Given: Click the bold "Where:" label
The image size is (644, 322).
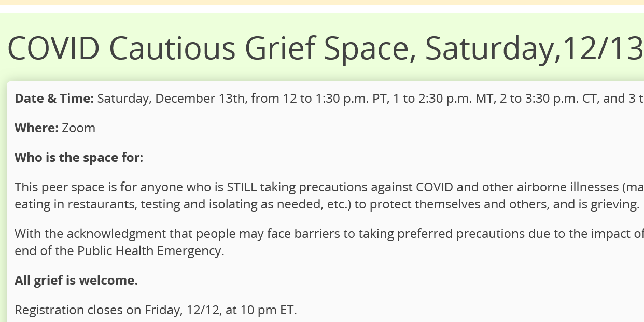Looking at the screenshot, I should (x=36, y=128).
